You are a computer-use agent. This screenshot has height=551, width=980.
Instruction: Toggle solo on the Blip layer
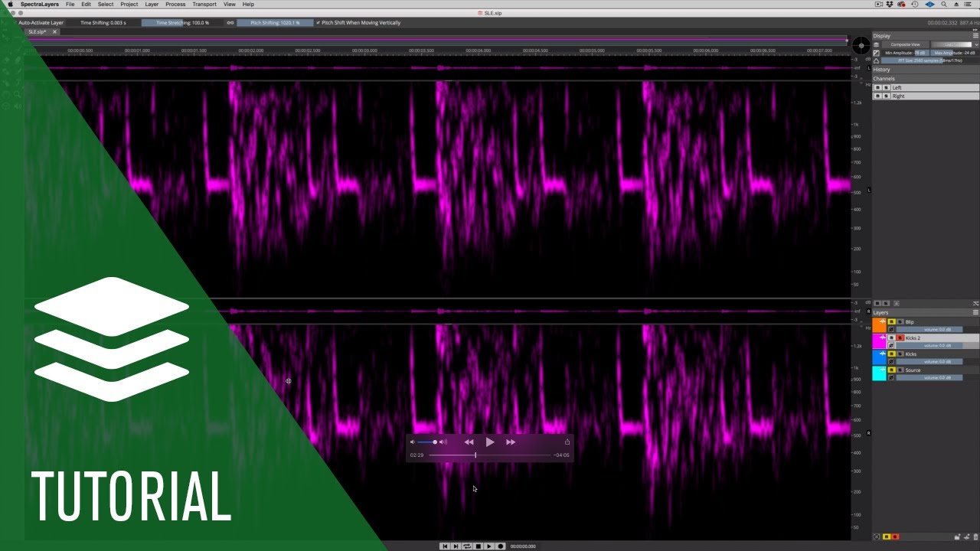pyautogui.click(x=900, y=321)
